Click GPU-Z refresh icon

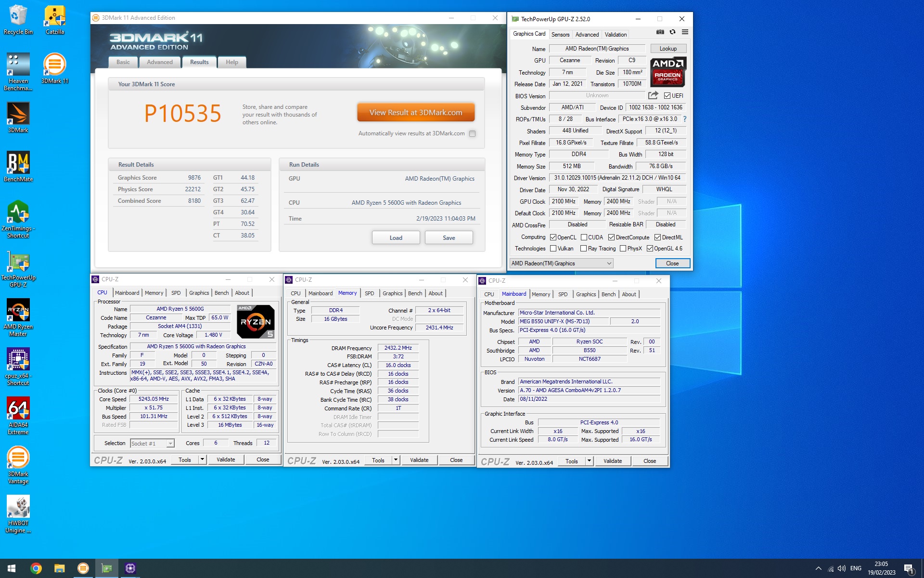[672, 32]
